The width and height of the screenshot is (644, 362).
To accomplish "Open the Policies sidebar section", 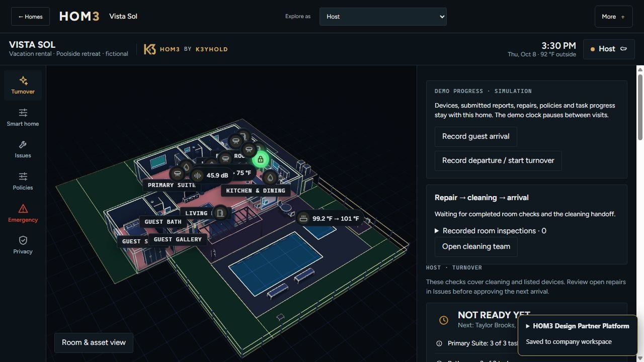I will tap(23, 182).
